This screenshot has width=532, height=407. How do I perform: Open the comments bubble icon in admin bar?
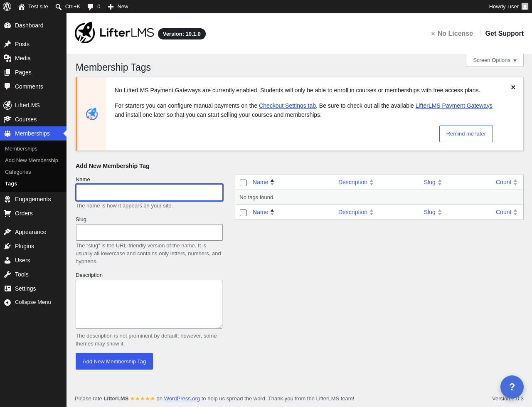tap(90, 7)
